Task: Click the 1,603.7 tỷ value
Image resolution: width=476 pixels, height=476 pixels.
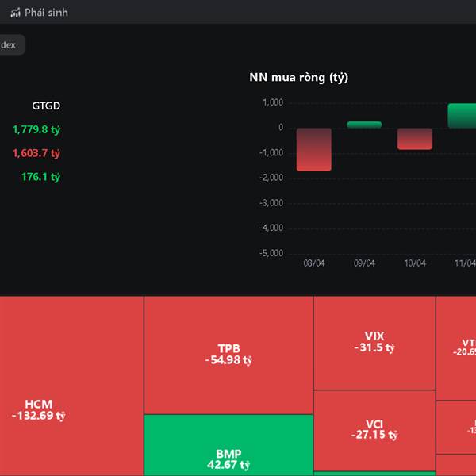Action: click(36, 153)
